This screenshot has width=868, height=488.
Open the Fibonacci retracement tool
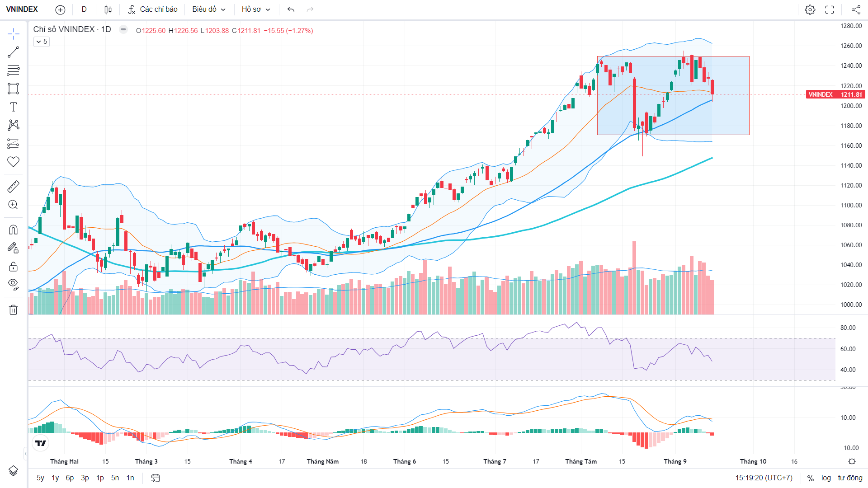13,70
